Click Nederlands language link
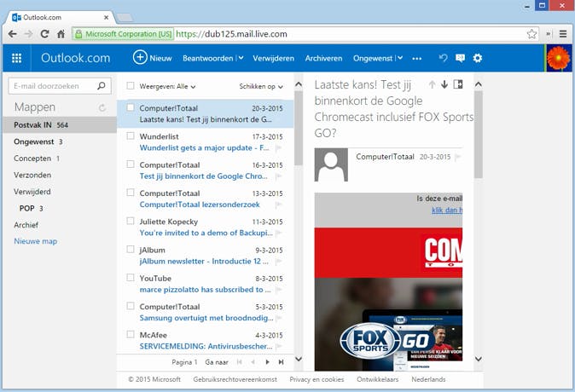Viewport: 575px width, 392px height. click(428, 379)
